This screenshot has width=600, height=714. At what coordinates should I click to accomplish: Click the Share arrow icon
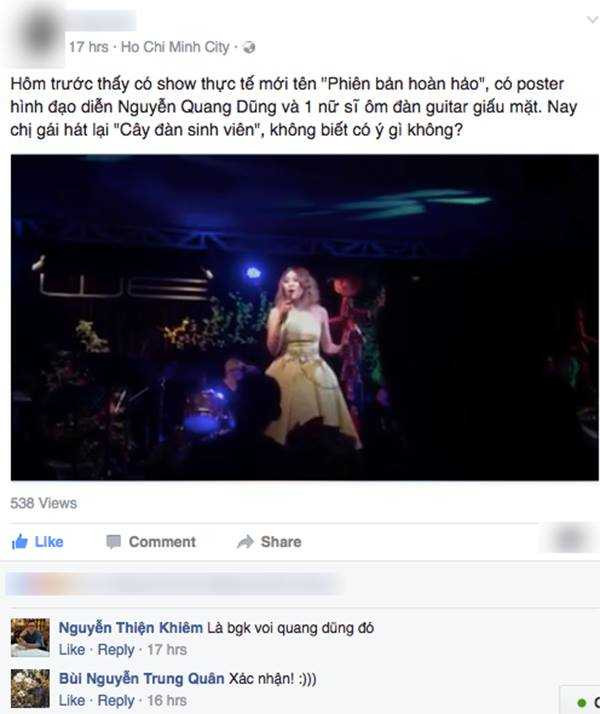pyautogui.click(x=245, y=541)
